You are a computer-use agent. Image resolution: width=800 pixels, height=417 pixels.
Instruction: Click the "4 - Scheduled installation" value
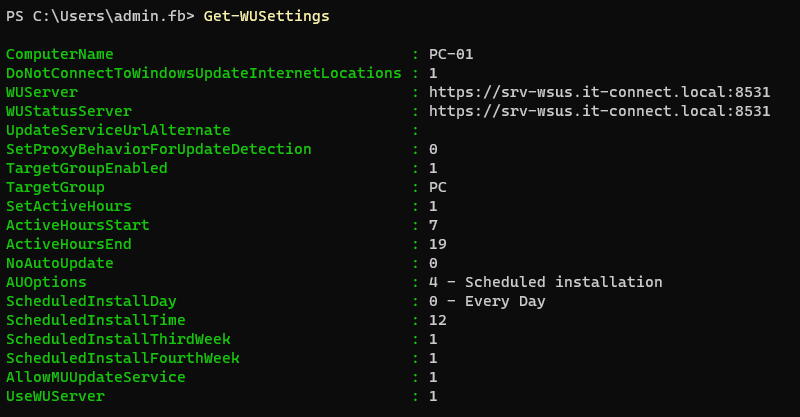[x=545, y=282]
